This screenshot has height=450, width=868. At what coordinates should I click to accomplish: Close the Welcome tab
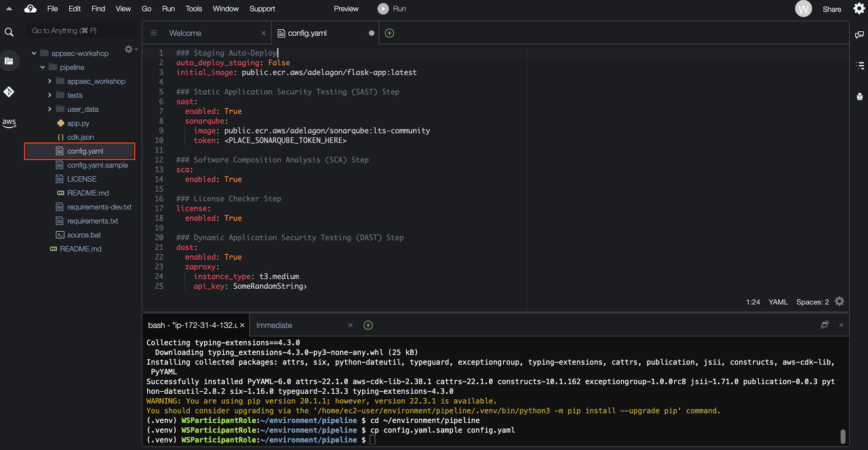coord(263,33)
